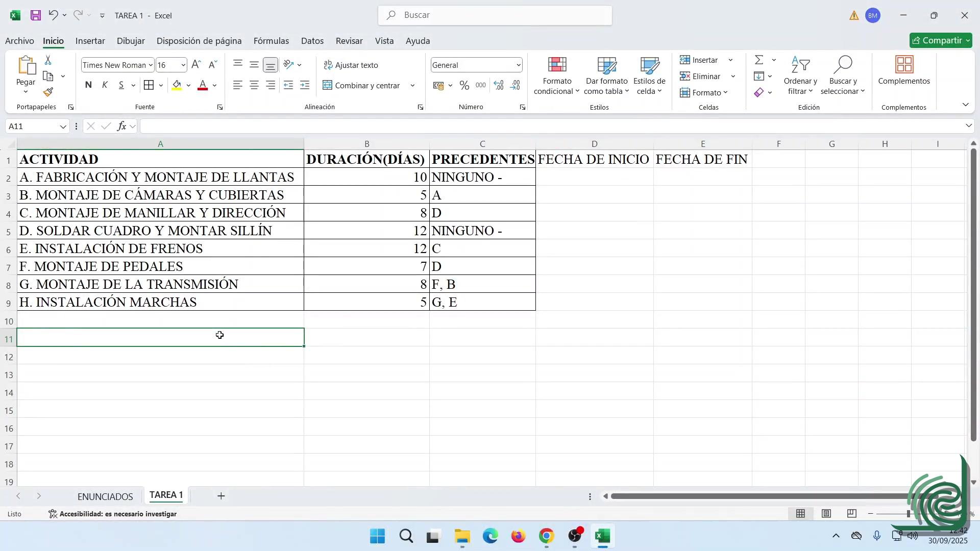980x551 pixels.
Task: Open the Fórmulas ribbon tab
Action: (x=271, y=41)
